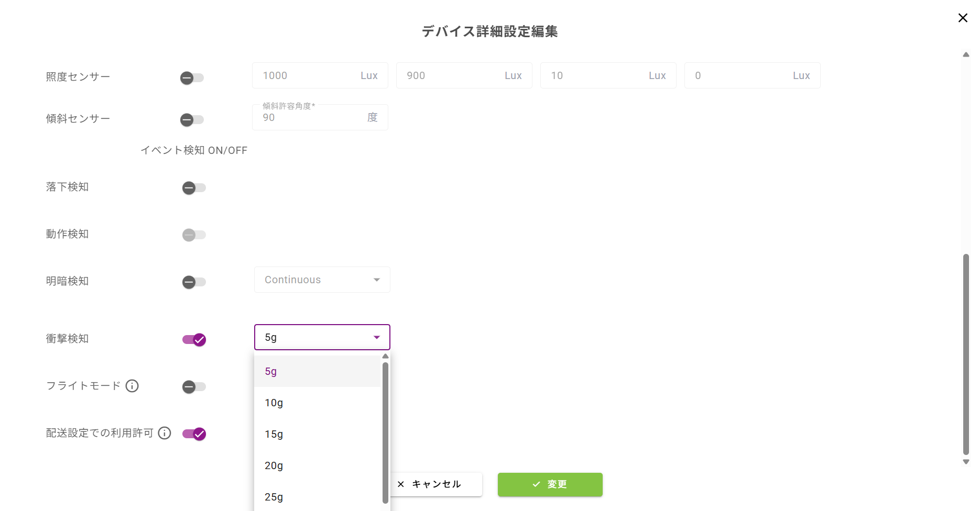Close the device settings dialog
Screen dimensions: 980x511
click(963, 18)
